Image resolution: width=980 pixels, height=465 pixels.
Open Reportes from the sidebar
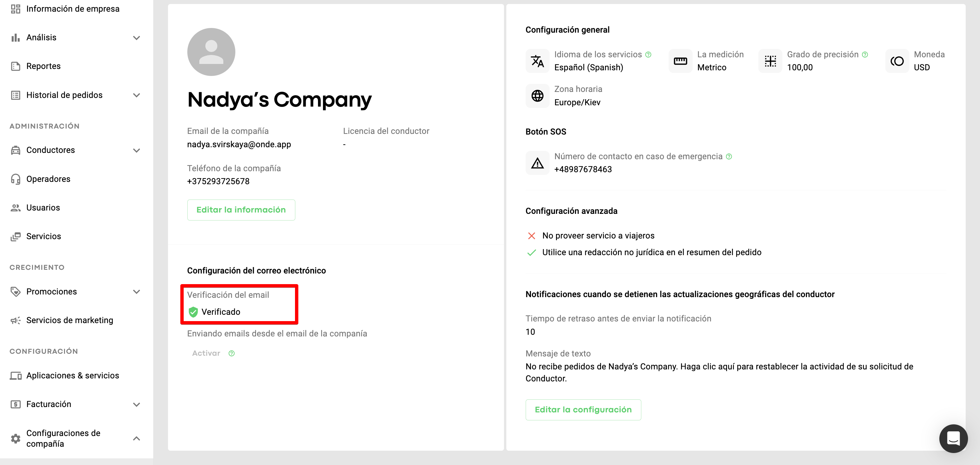coord(43,66)
